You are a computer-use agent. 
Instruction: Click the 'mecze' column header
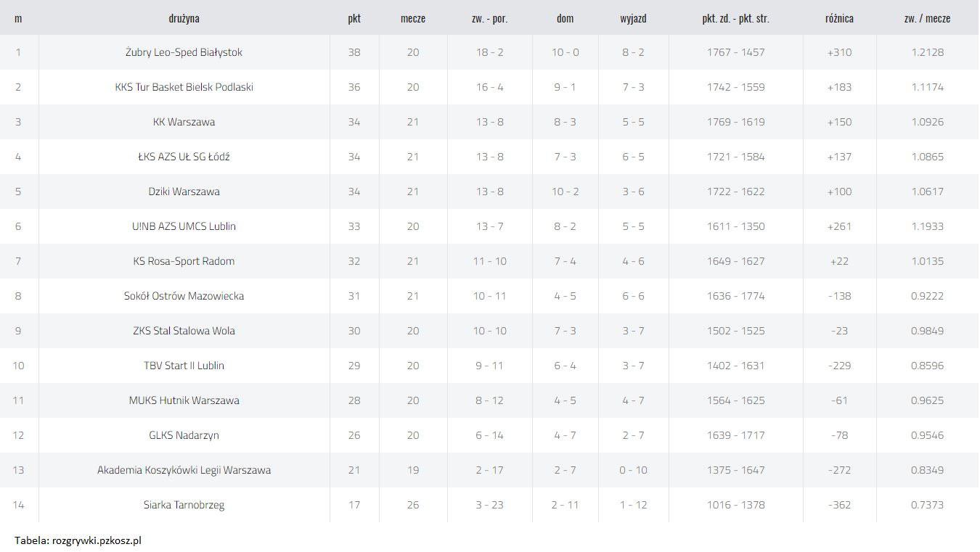click(413, 19)
